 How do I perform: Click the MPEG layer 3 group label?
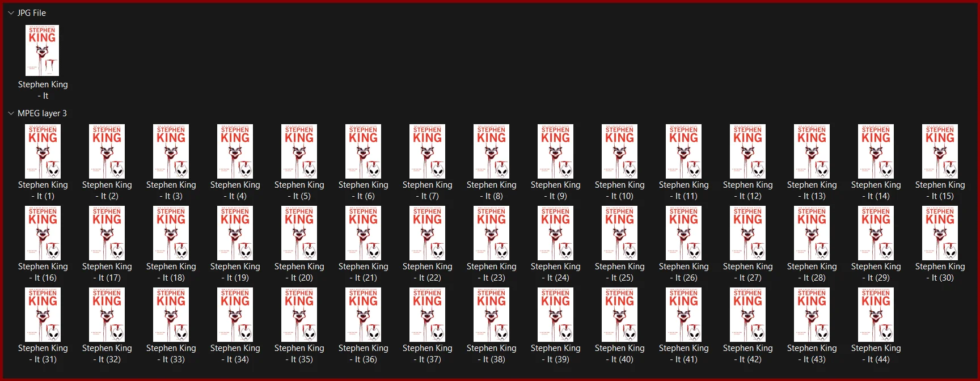coord(42,113)
